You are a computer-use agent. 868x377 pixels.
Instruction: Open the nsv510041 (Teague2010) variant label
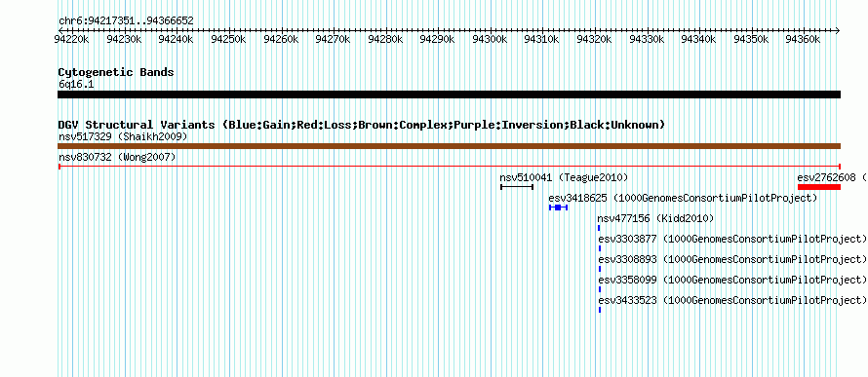(564, 177)
